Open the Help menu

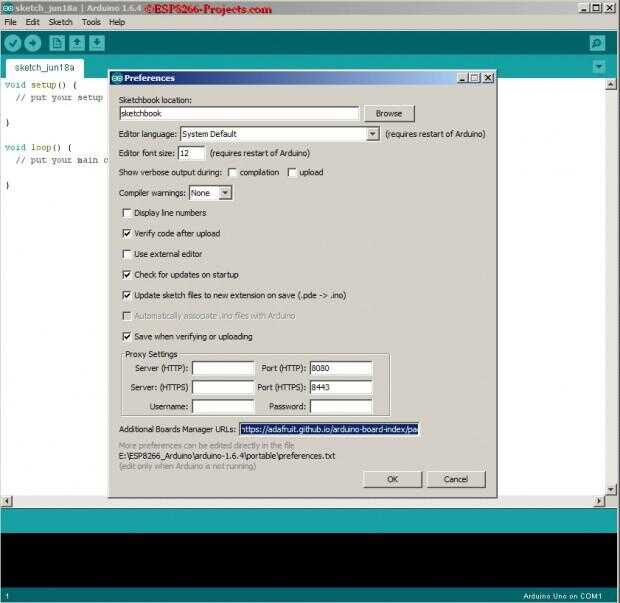[117, 22]
